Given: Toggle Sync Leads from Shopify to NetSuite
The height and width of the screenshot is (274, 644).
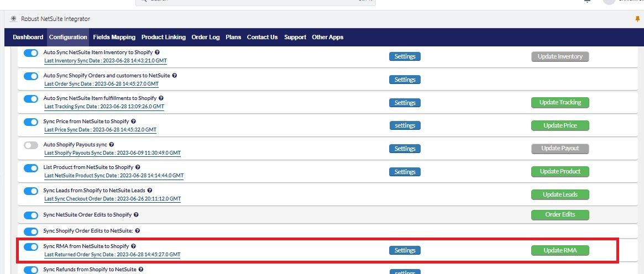Looking at the screenshot, I should pyautogui.click(x=31, y=191).
